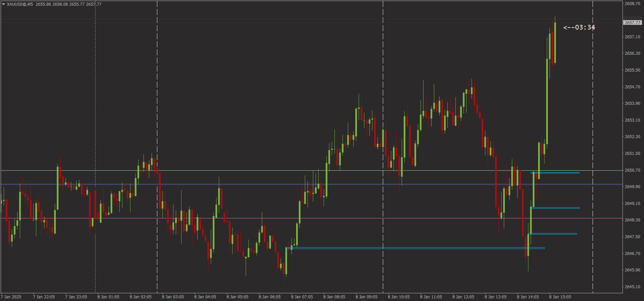
Task: Click the 8 Jan 09:05 time label
Action: pyautogui.click(x=366, y=297)
